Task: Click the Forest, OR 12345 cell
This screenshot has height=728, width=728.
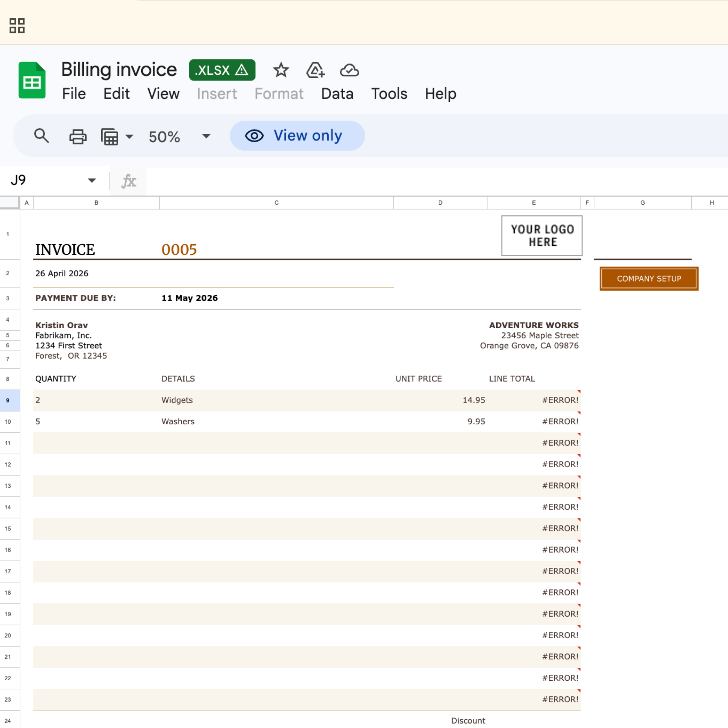Action: 71,356
